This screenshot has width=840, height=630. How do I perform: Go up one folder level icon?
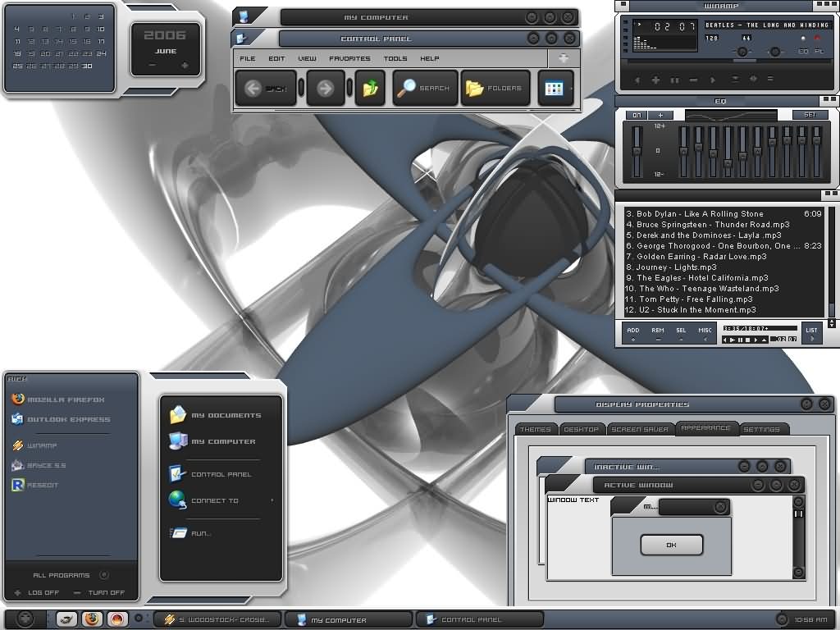(370, 88)
